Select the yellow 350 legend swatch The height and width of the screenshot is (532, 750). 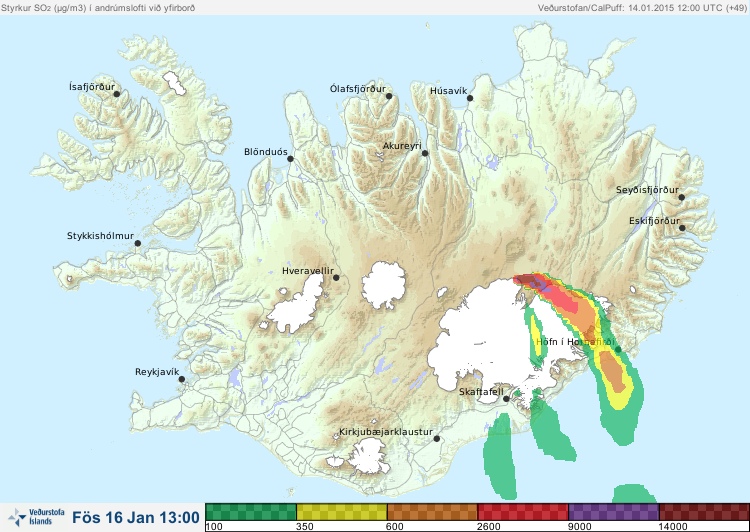[342, 512]
